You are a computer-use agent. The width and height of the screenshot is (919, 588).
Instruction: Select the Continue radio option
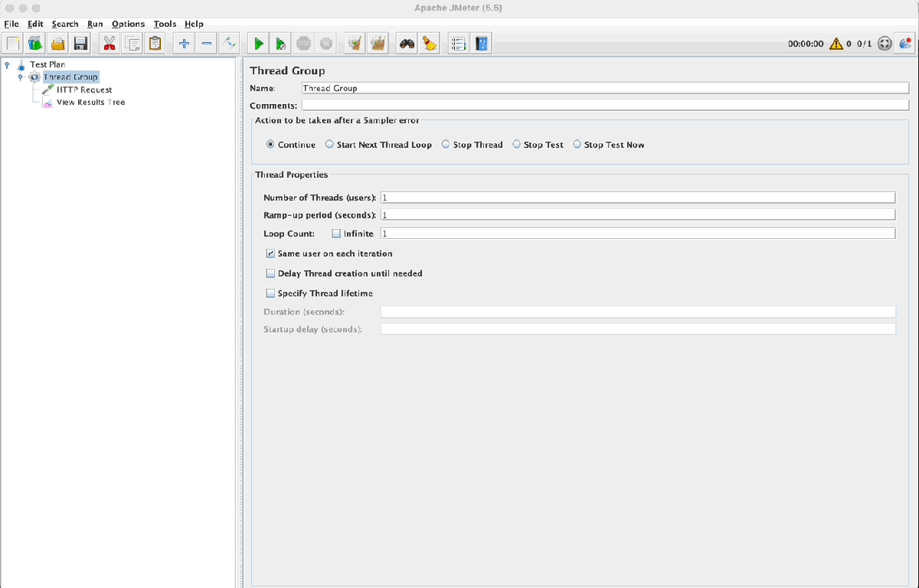tap(291, 145)
